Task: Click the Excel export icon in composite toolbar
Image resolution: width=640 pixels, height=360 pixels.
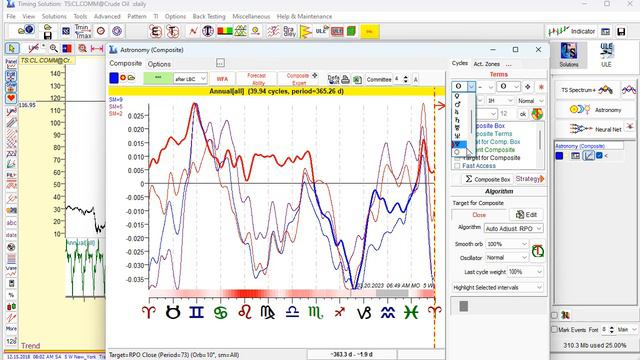Action: point(357,80)
